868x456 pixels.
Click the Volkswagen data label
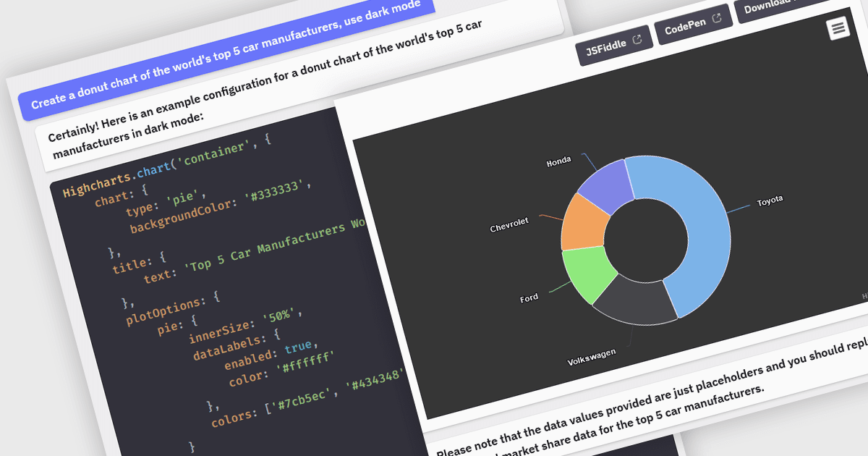[x=592, y=357]
